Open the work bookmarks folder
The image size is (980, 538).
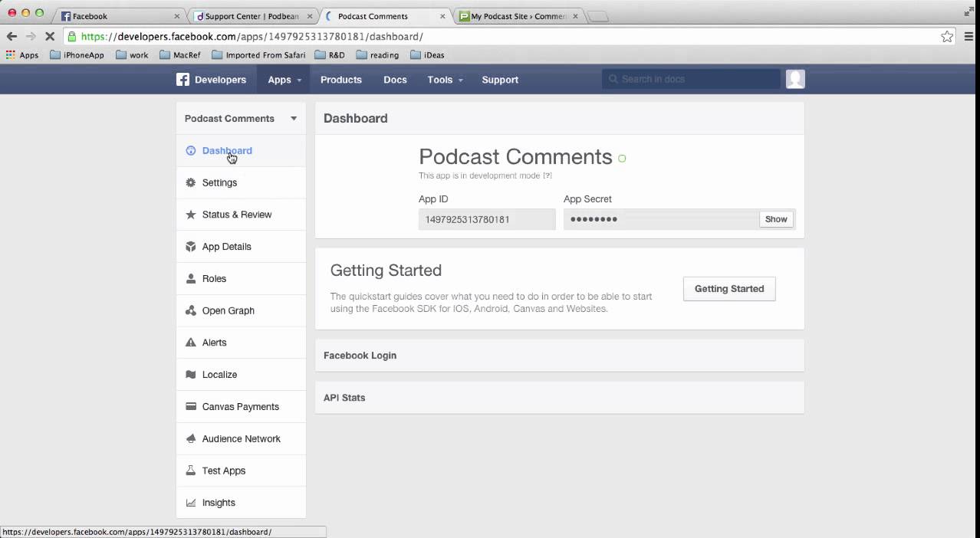pyautogui.click(x=132, y=55)
